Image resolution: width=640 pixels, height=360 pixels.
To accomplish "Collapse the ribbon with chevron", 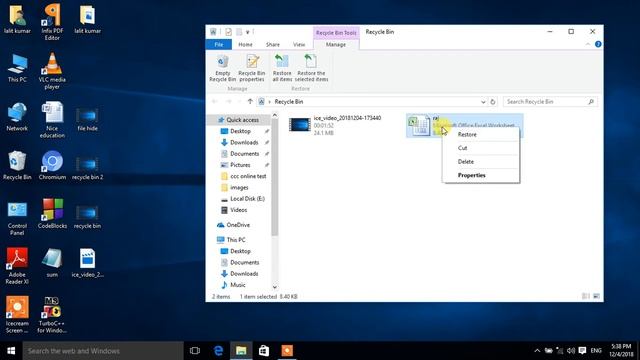I will 588,44.
